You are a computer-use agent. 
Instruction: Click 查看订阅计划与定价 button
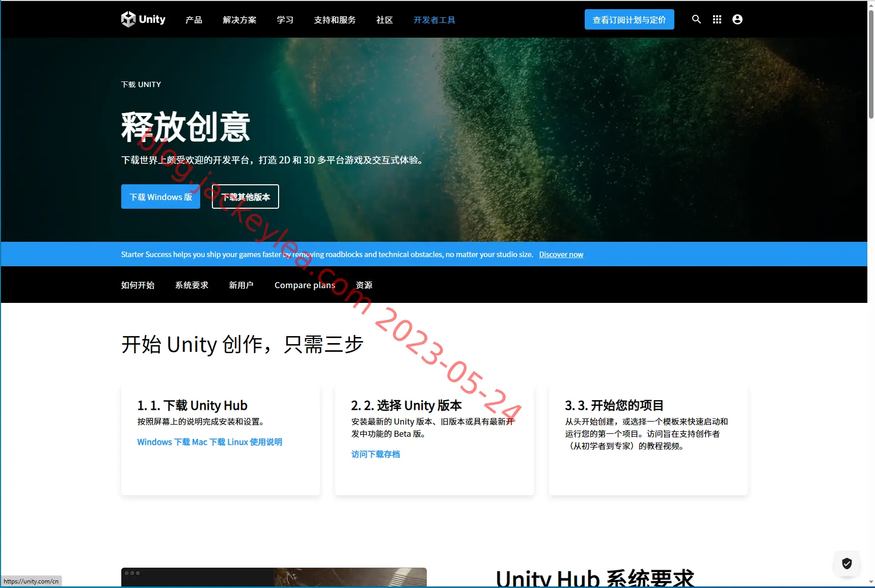pos(630,19)
